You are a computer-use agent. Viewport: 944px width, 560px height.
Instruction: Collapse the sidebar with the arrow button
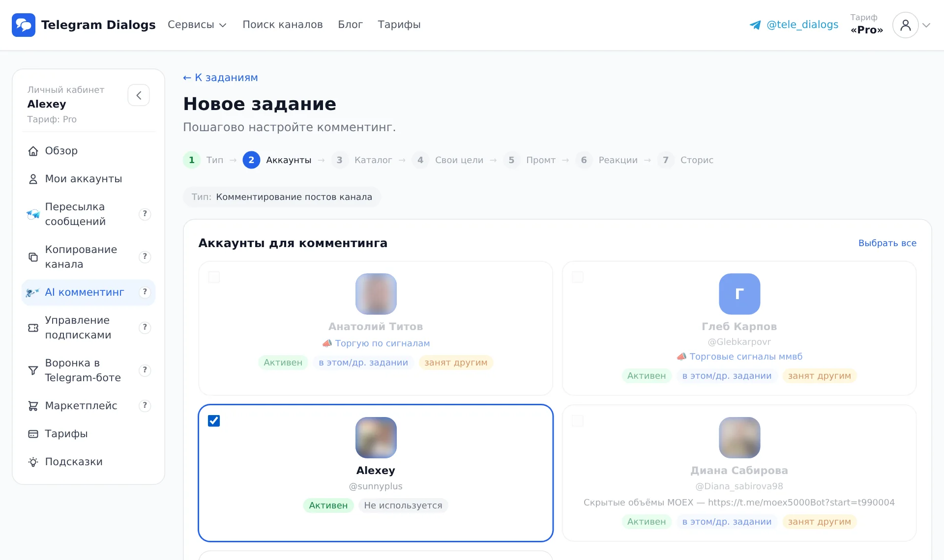139,95
